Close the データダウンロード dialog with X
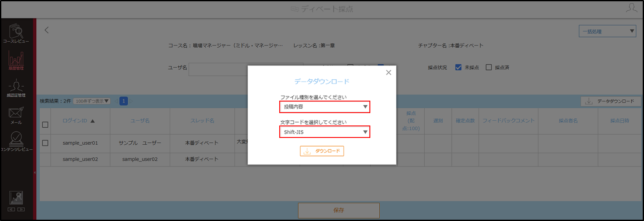Viewport: 644px width, 221px height. 388,72
